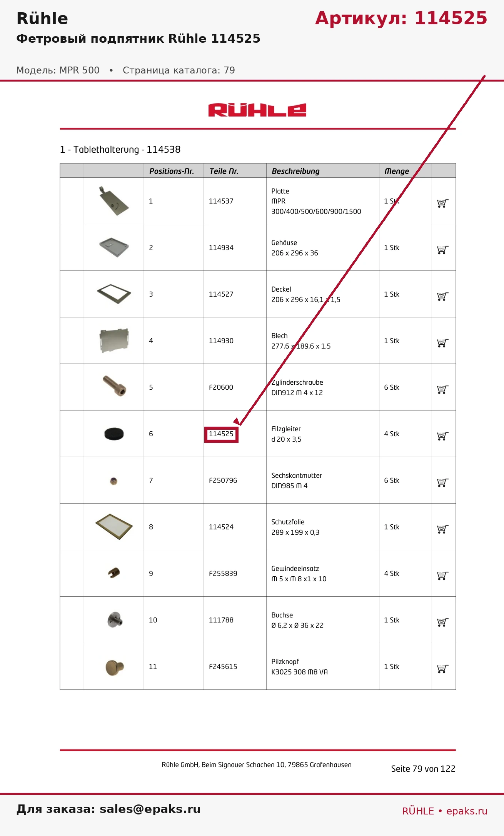The width and height of the screenshot is (504, 836).
Task: Click Фетровый подпятник Rühle 114525 title
Action: click(x=139, y=38)
